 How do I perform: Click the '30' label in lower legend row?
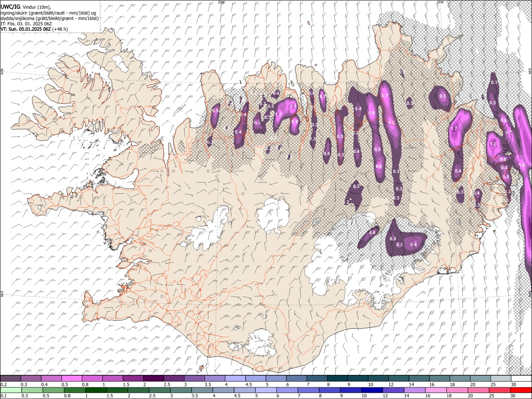point(513,396)
